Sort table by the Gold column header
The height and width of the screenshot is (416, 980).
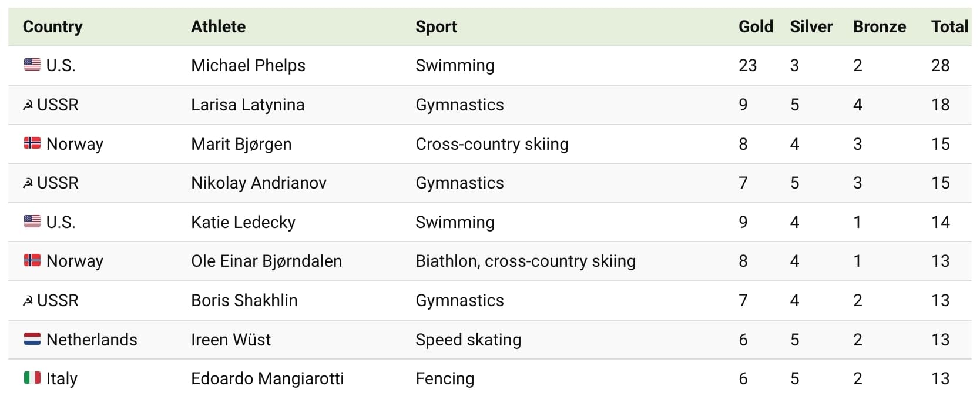756,26
